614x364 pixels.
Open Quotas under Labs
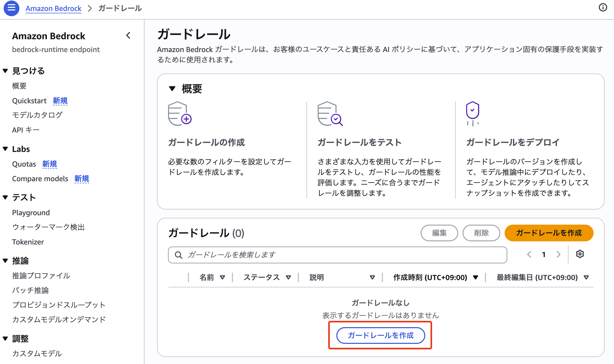[24, 164]
